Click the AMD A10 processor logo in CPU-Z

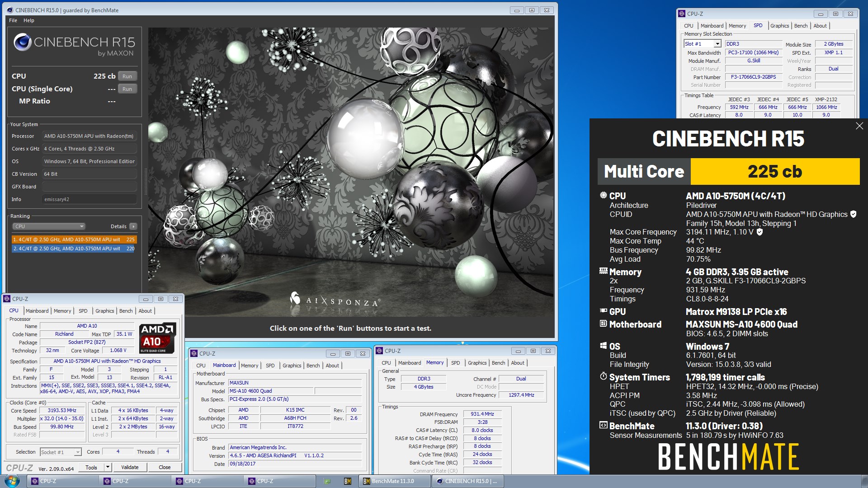pos(157,338)
